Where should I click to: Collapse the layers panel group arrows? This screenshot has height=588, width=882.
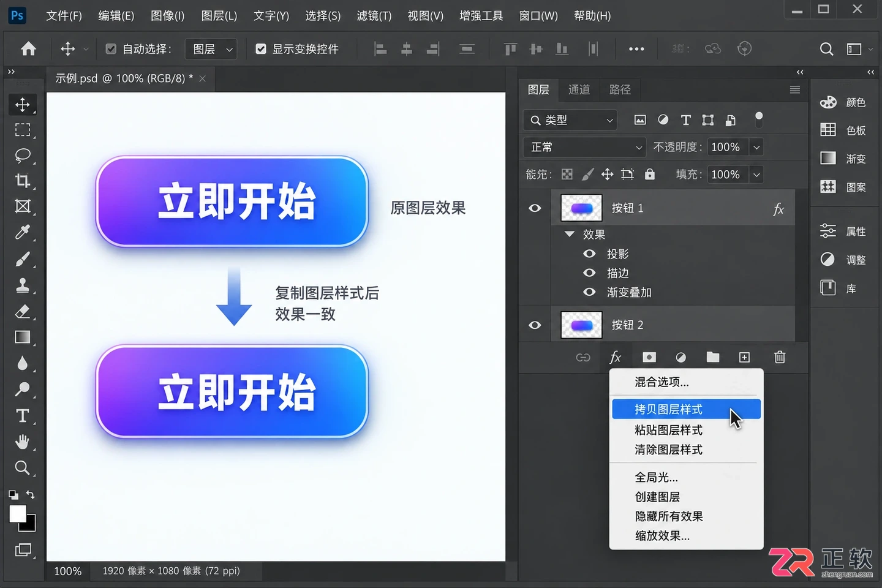point(800,72)
